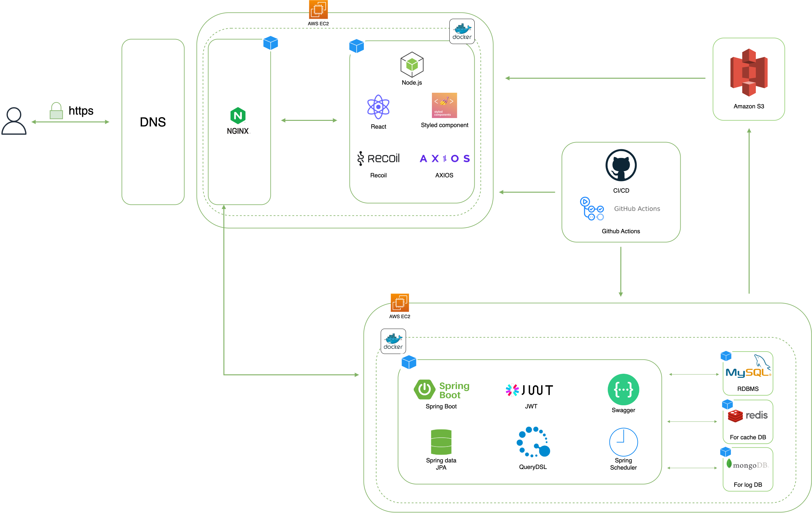The image size is (812, 513).
Task: Click the Node.js hexagon icon
Action: pyautogui.click(x=412, y=64)
